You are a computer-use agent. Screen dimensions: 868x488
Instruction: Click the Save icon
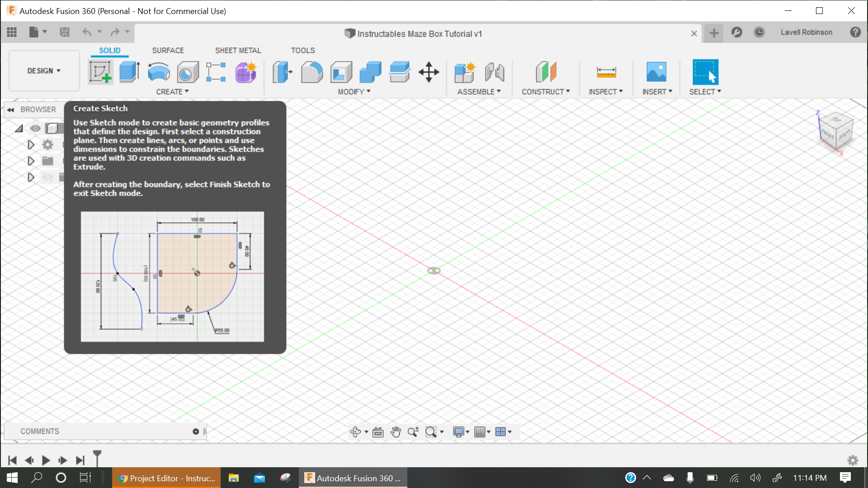[x=65, y=32]
